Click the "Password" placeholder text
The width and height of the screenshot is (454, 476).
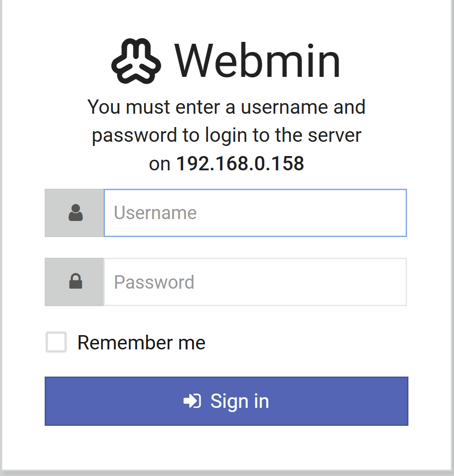tap(154, 282)
